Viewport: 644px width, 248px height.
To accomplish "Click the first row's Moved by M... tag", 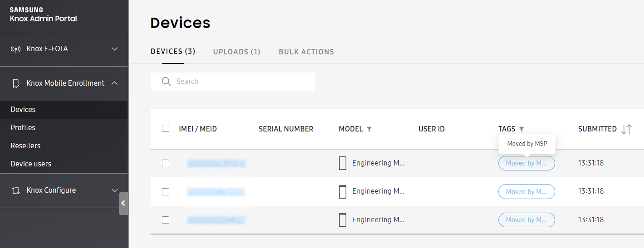I will coord(527,163).
